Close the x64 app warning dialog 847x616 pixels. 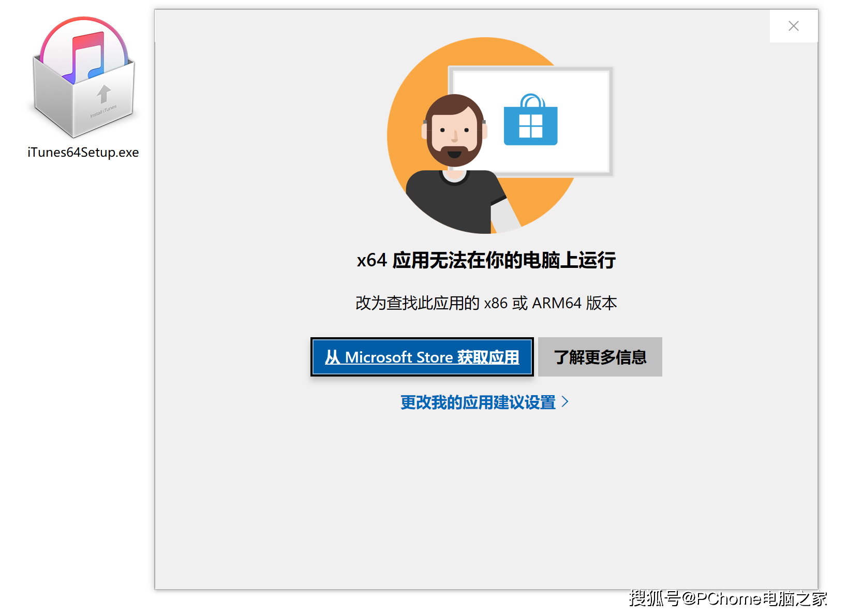[793, 26]
